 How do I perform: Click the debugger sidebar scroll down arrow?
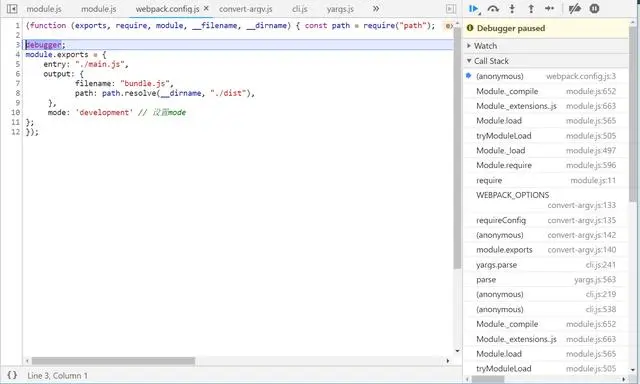coord(633,370)
